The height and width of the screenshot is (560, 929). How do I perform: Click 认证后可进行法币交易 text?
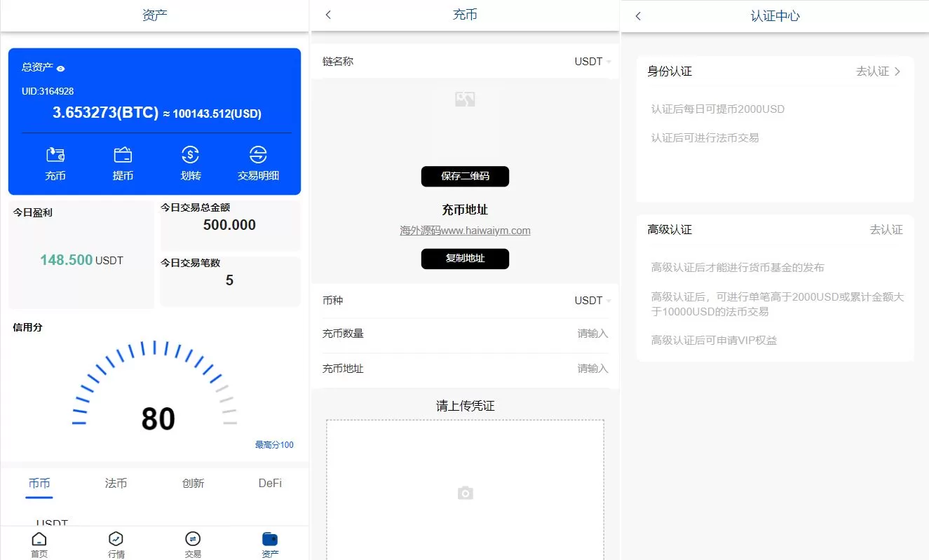point(705,138)
